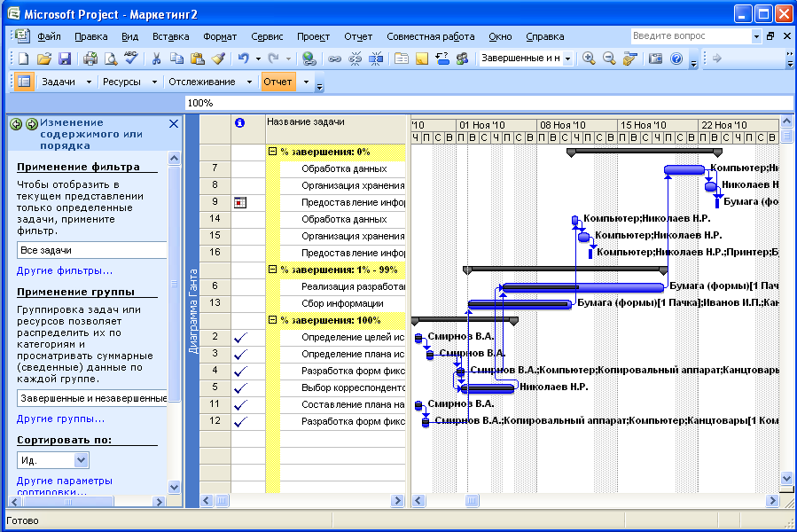
Task: Open the 'Сортировать по' Ид. dropdown
Action: [81, 460]
